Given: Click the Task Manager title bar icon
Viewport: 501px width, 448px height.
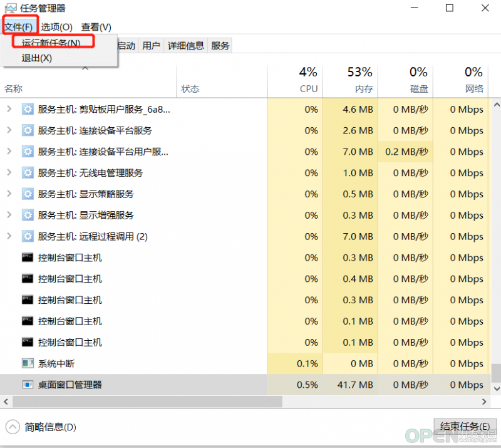Looking at the screenshot, I should pos(11,8).
